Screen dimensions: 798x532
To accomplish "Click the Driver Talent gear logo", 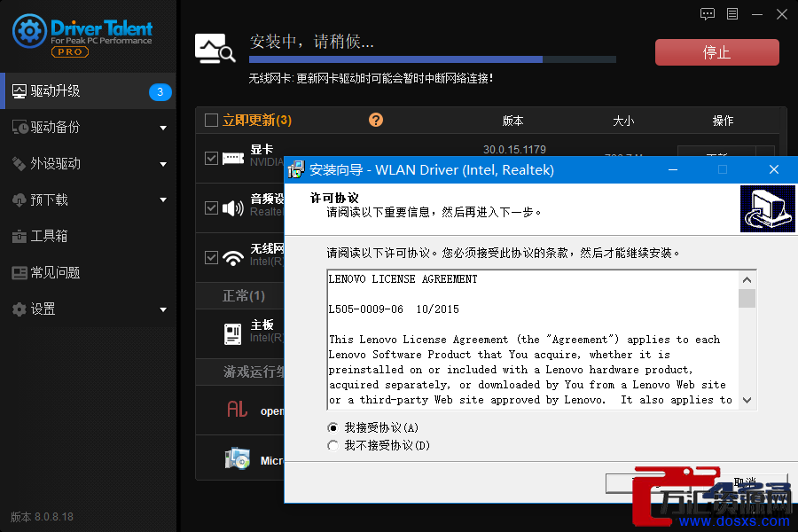I will [x=29, y=31].
